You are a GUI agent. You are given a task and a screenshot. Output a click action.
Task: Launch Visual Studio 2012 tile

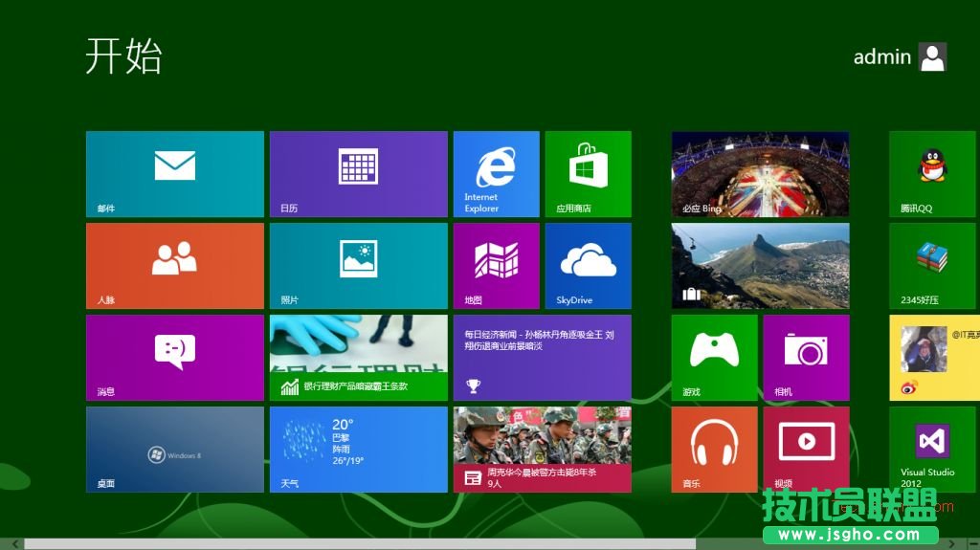932,449
